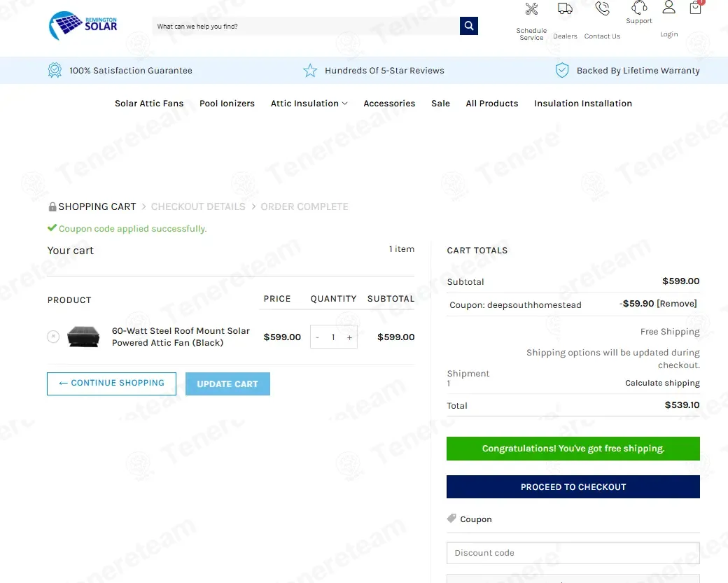The width and height of the screenshot is (728, 583).
Task: Remove the deepsouthhomestead coupon
Action: [677, 304]
